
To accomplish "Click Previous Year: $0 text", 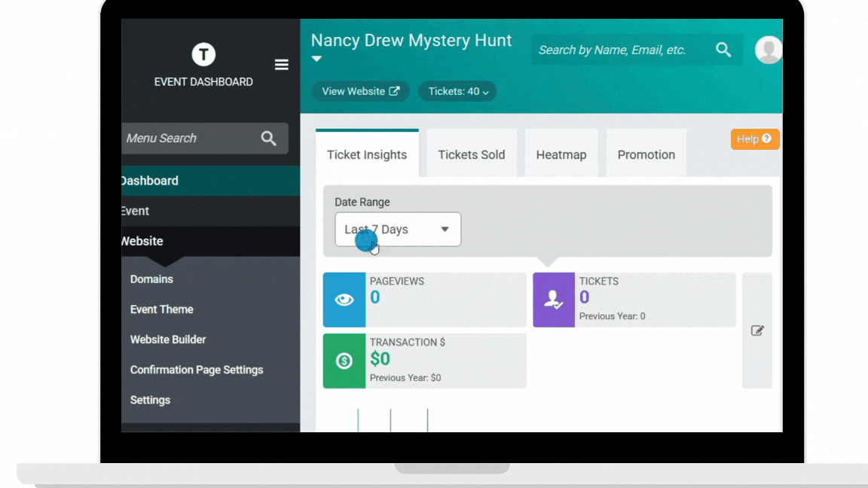I will point(405,378).
